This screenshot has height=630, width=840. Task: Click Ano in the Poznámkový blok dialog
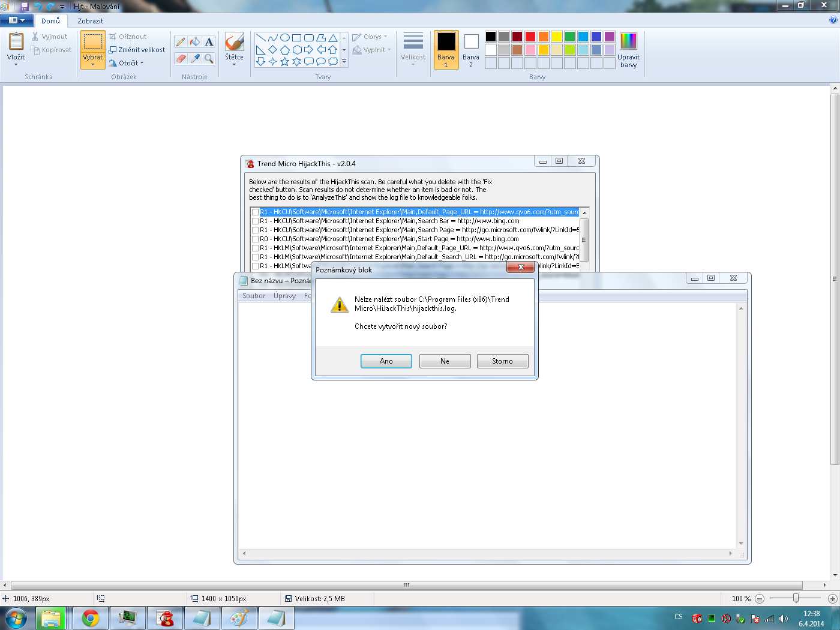tap(386, 361)
